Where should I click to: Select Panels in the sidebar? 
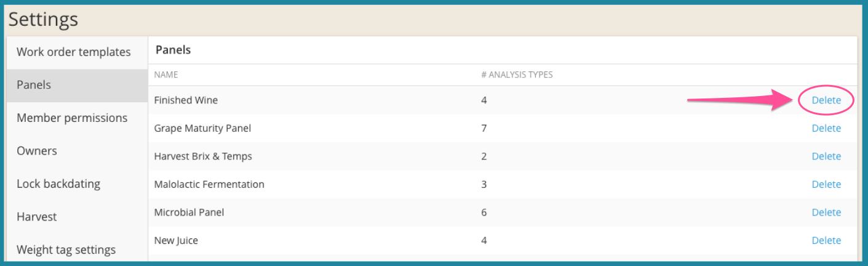click(x=77, y=85)
